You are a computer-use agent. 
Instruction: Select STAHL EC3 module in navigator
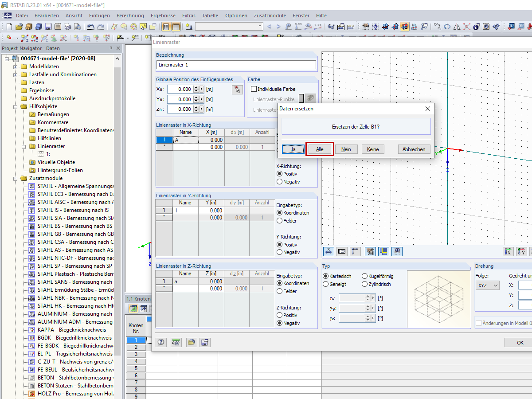[75, 194]
